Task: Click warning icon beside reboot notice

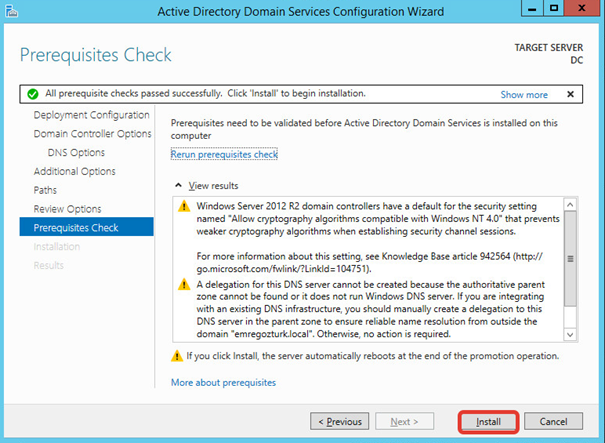Action: pyautogui.click(x=177, y=356)
